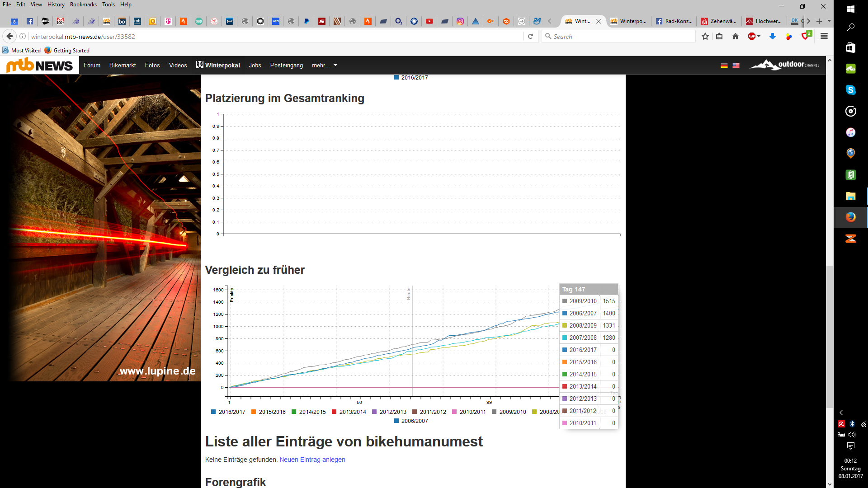The width and height of the screenshot is (868, 488).
Task: Open the Firefox home page icon
Action: [x=736, y=37]
